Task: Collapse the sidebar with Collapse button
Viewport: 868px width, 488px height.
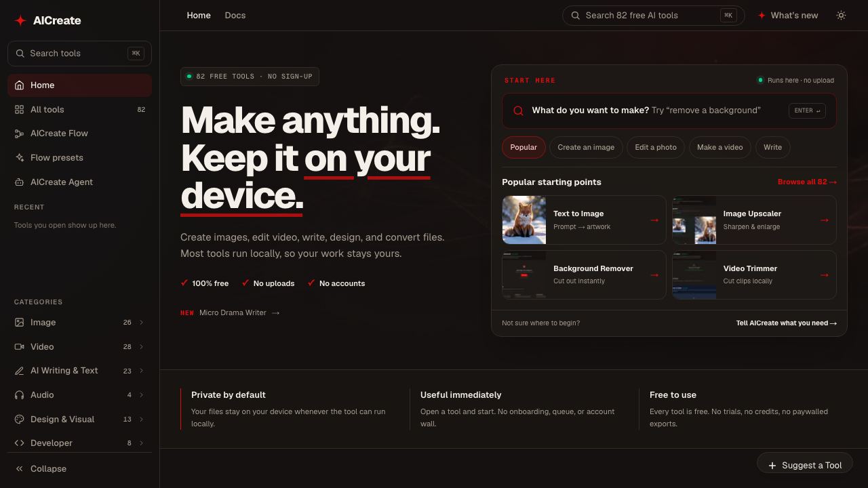Action: [79, 469]
